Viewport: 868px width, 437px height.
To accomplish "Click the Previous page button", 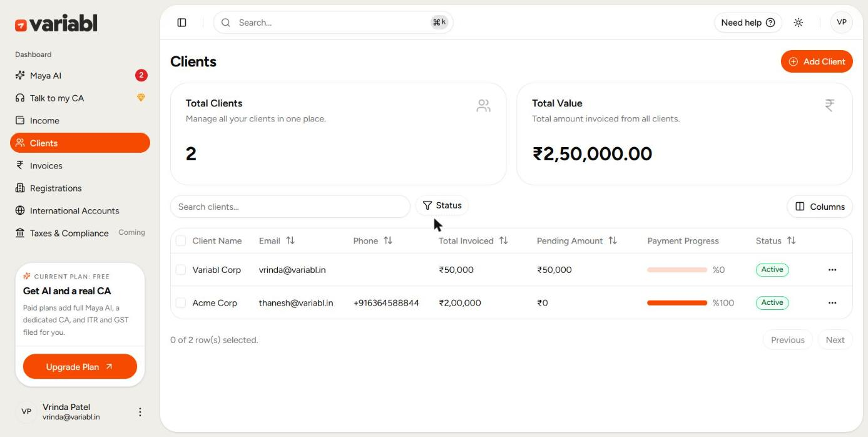I will point(787,340).
